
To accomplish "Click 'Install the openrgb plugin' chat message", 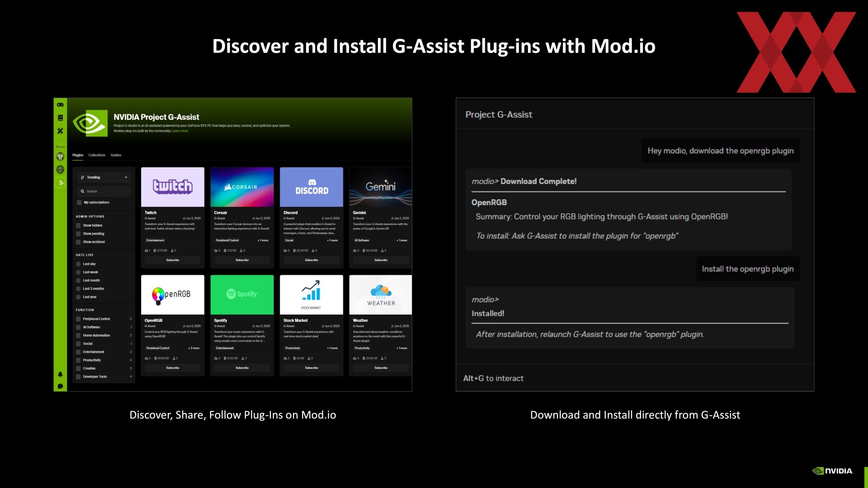I will pos(748,269).
